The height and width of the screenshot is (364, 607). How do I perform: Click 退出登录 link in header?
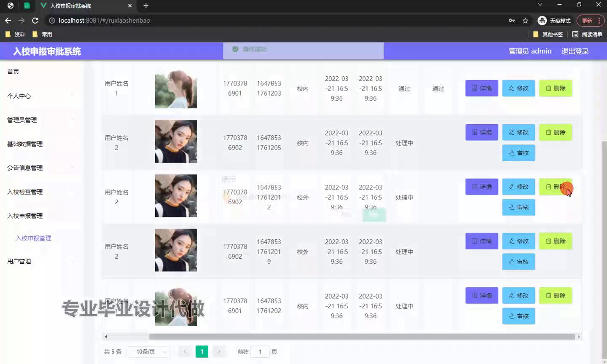tap(575, 51)
